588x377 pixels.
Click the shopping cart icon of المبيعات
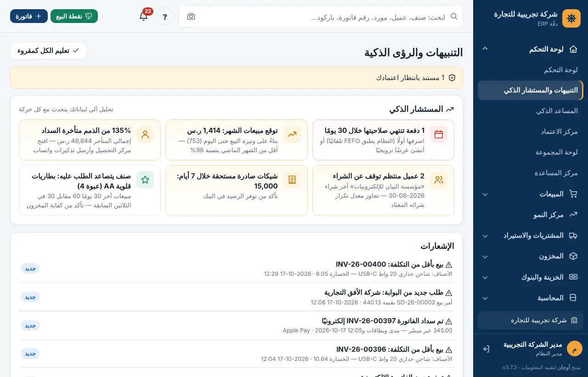pos(573,194)
